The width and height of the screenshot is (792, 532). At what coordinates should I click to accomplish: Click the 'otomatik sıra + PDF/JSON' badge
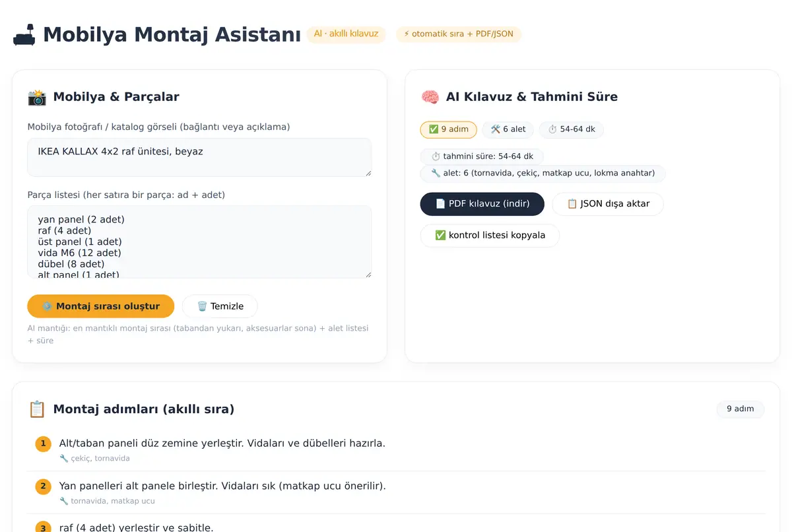(x=459, y=34)
